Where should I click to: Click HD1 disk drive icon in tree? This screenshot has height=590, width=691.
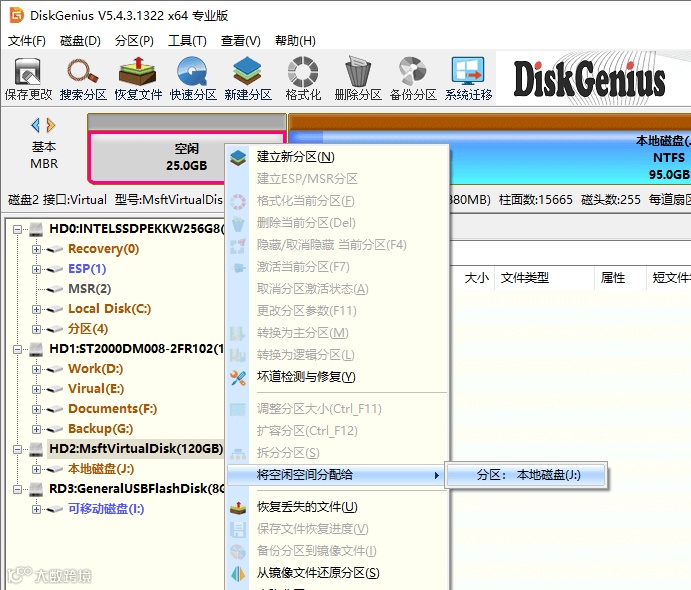pyautogui.click(x=36, y=349)
